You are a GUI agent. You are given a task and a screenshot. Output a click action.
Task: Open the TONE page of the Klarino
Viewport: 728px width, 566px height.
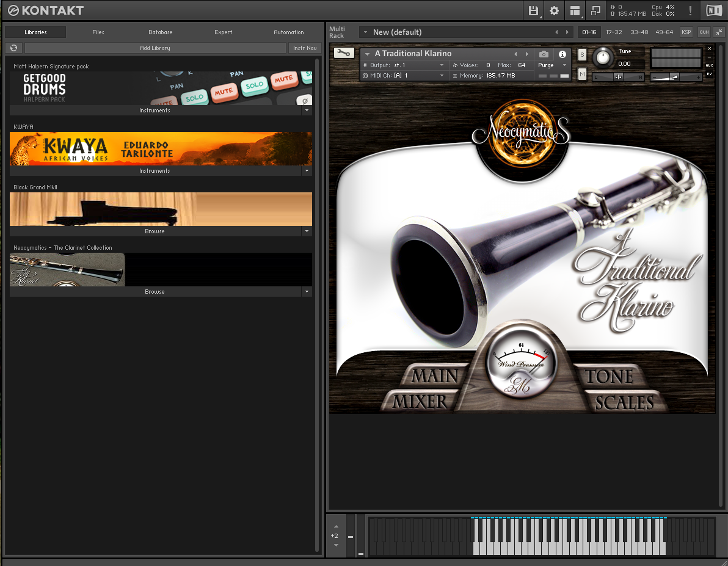(x=609, y=376)
